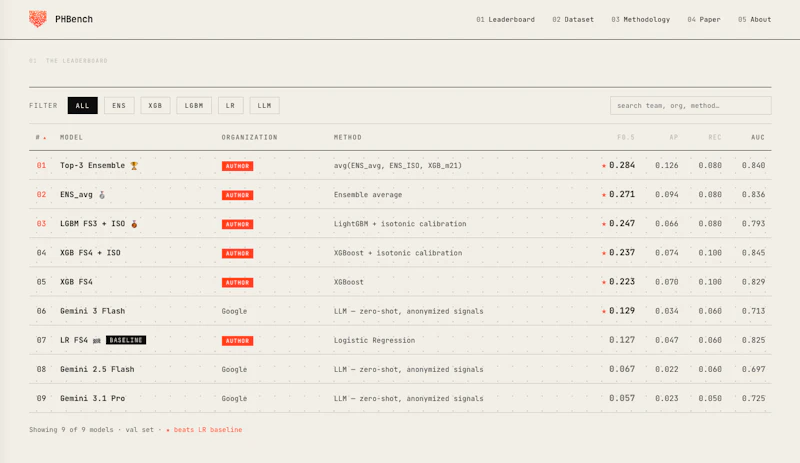Click the Showing 9 of 9 models text
The image size is (800, 463).
(71, 430)
